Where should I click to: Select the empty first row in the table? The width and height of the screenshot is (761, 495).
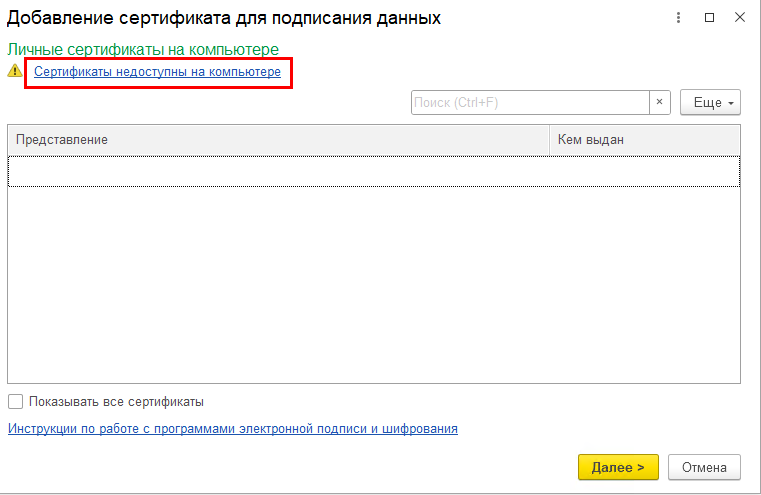click(278, 171)
